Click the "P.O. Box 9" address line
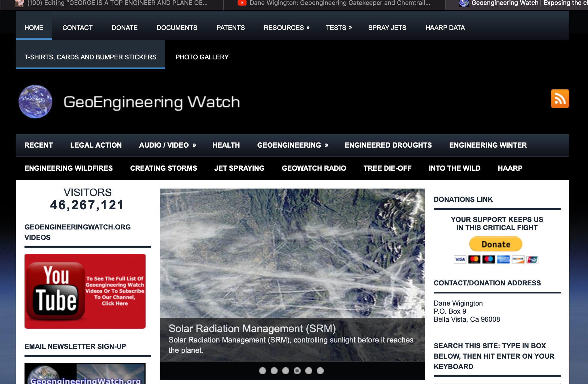588x384 pixels. (x=450, y=311)
